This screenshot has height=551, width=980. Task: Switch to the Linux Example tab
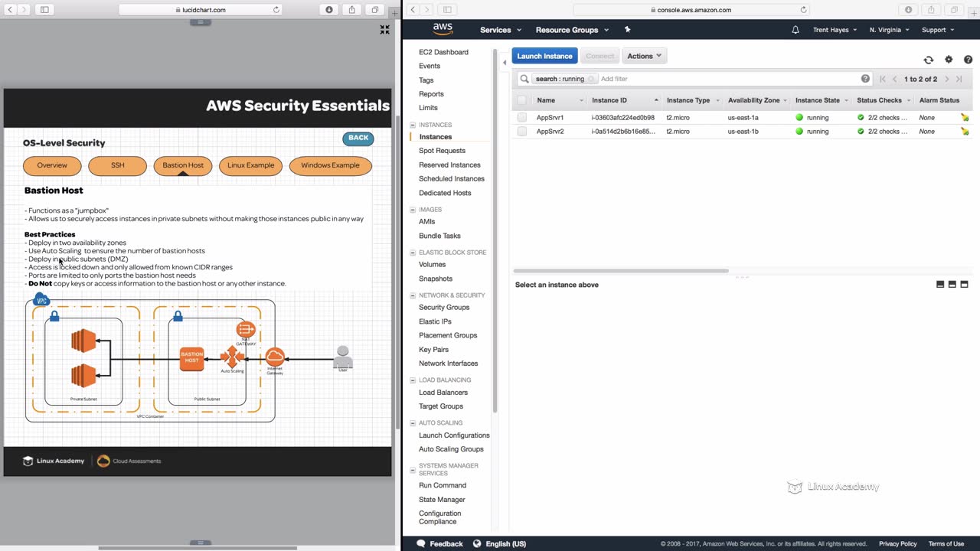click(250, 165)
